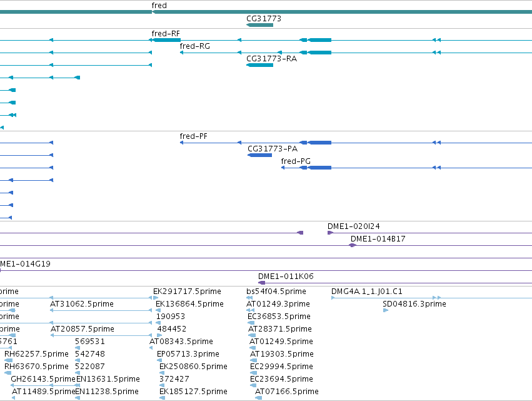Click the fred-RF transcript label
The width and height of the screenshot is (532, 401).
(x=166, y=34)
